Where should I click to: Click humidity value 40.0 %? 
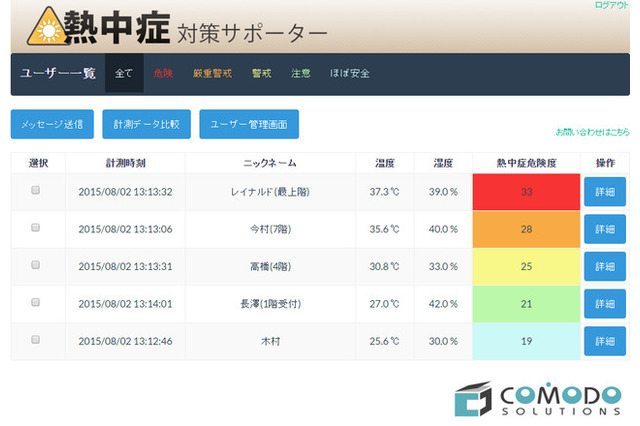click(x=443, y=229)
